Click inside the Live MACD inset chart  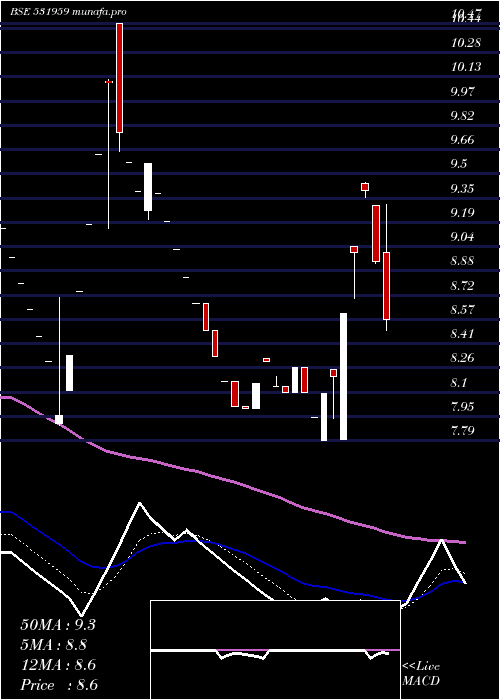pos(275,650)
